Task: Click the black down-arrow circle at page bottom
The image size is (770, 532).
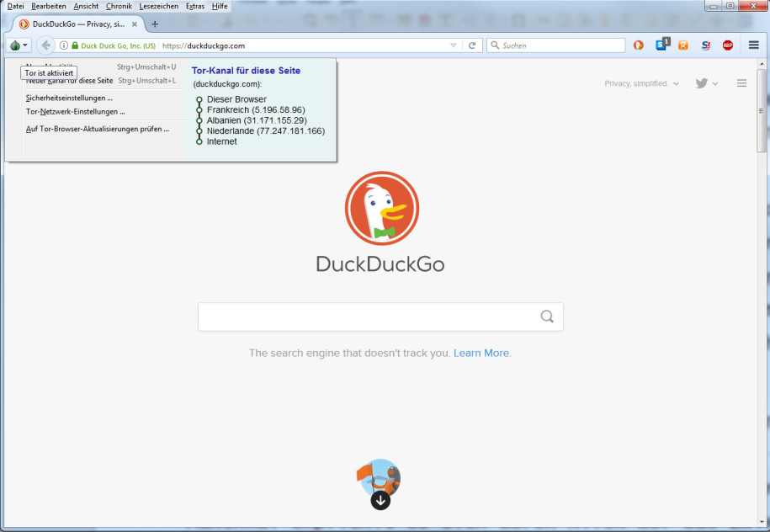Action: coord(380,501)
